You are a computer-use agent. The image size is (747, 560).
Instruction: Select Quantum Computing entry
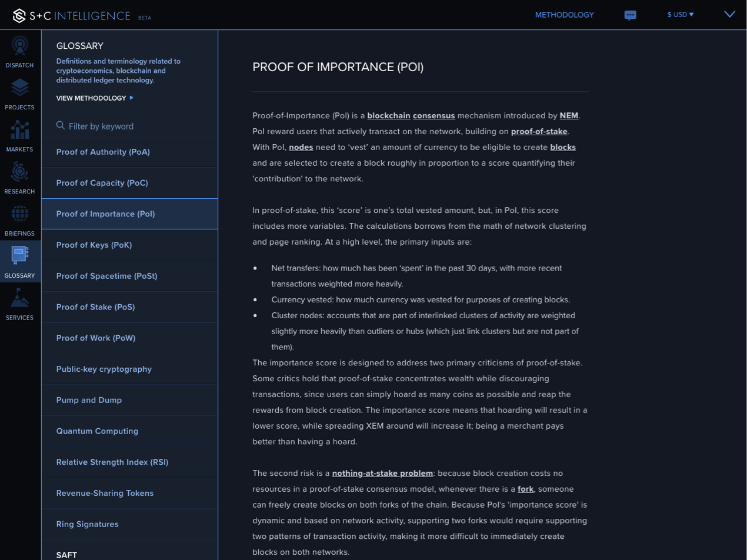(x=129, y=431)
